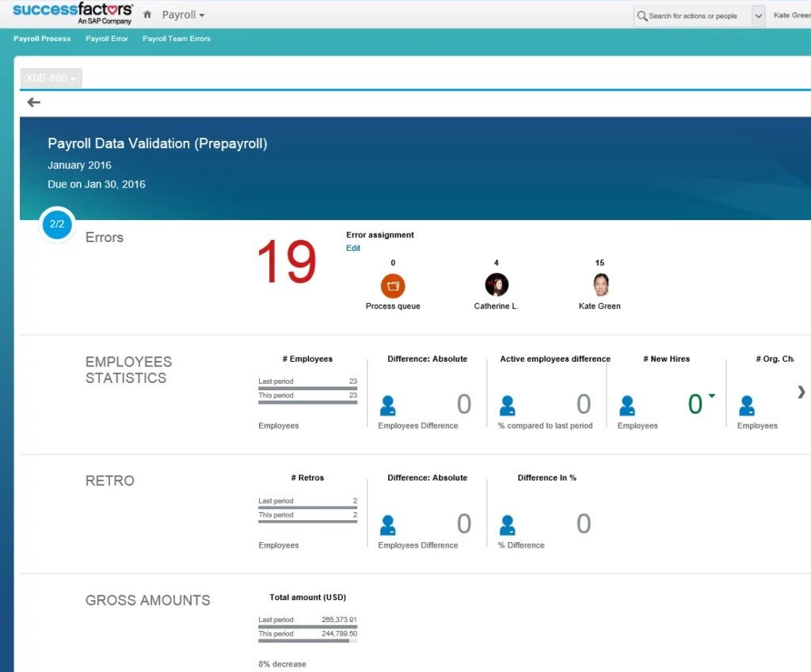Click the 2/2 progress circle next to Errors
Image resolution: width=811 pixels, height=672 pixels.
click(56, 225)
